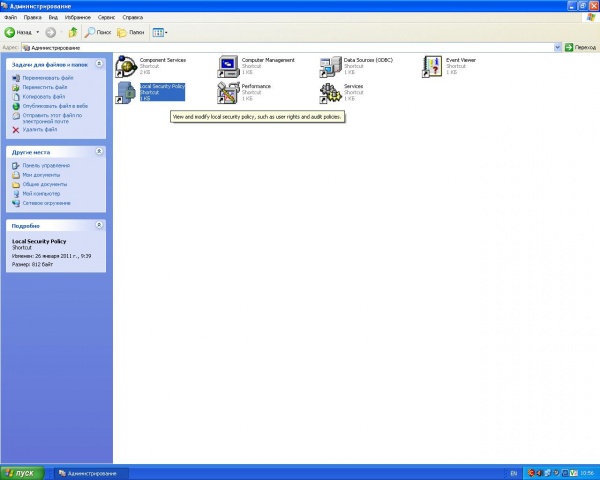
Task: Open the Component Services shortcut icon
Action: [126, 67]
